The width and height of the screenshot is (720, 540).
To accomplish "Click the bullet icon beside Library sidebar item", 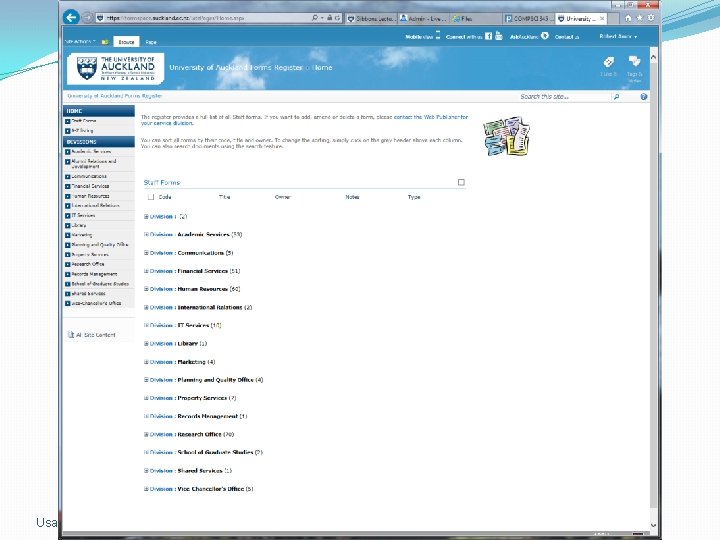I will 68,225.
